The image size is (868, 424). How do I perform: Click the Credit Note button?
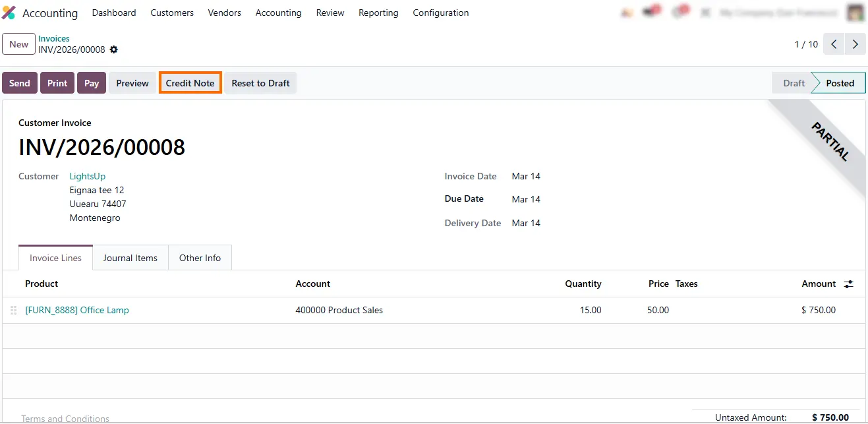tap(190, 83)
